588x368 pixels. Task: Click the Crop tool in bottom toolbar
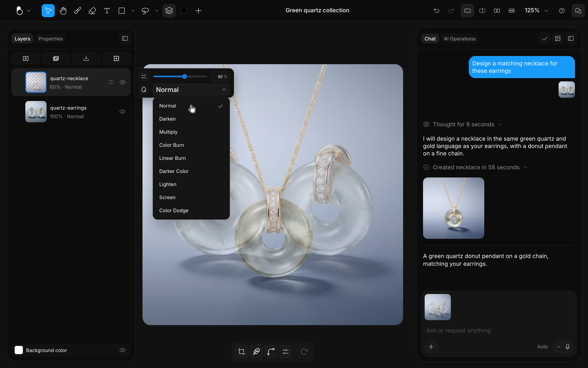(242, 351)
